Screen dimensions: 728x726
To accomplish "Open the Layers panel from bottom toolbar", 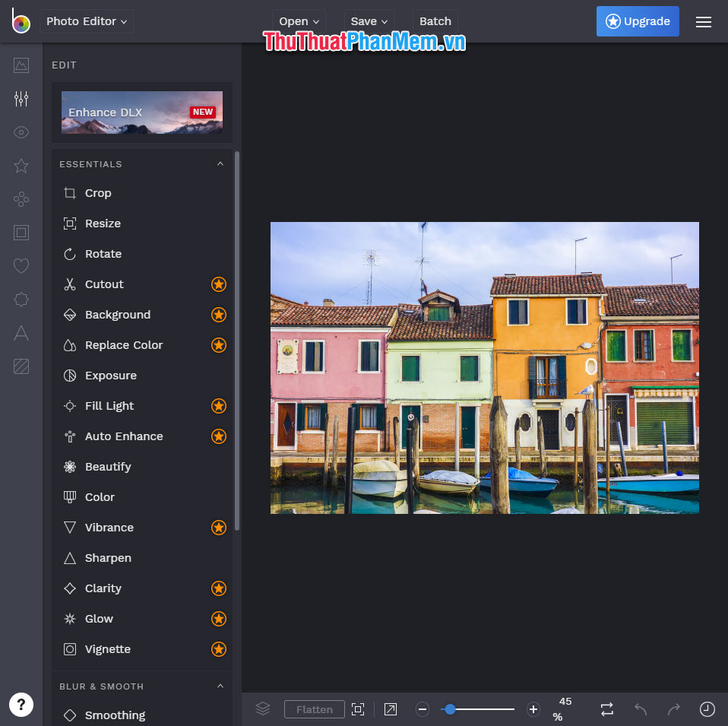I will pyautogui.click(x=263, y=709).
